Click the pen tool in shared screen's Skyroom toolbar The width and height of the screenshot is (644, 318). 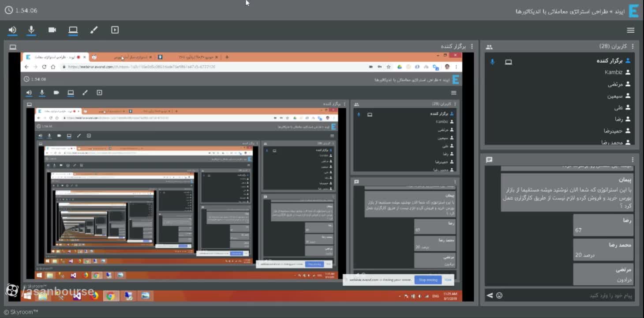point(85,93)
